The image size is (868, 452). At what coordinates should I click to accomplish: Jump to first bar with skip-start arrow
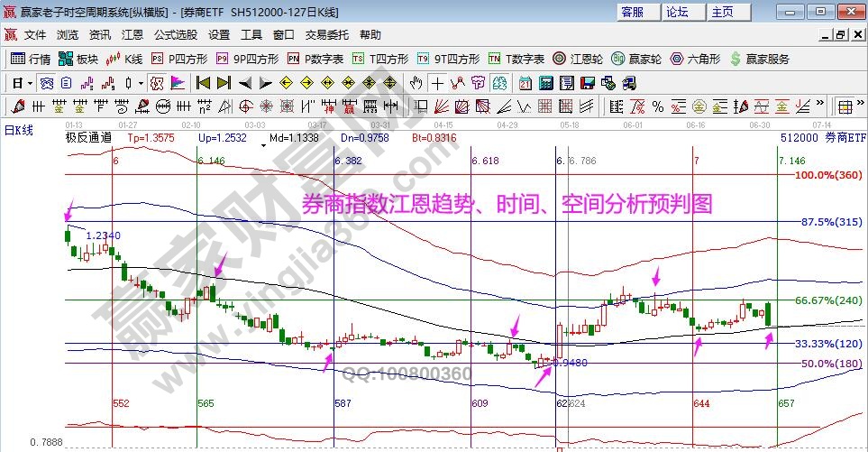tap(202, 83)
